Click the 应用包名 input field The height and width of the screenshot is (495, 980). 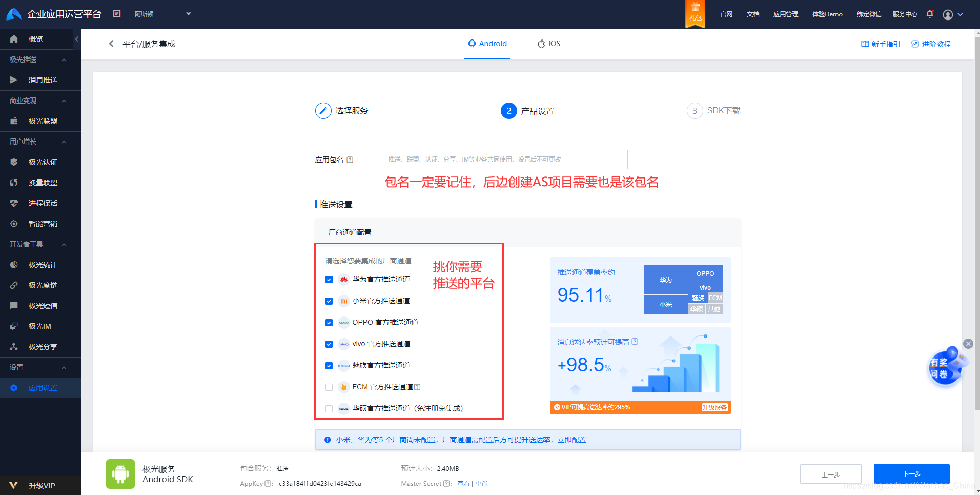[505, 160]
